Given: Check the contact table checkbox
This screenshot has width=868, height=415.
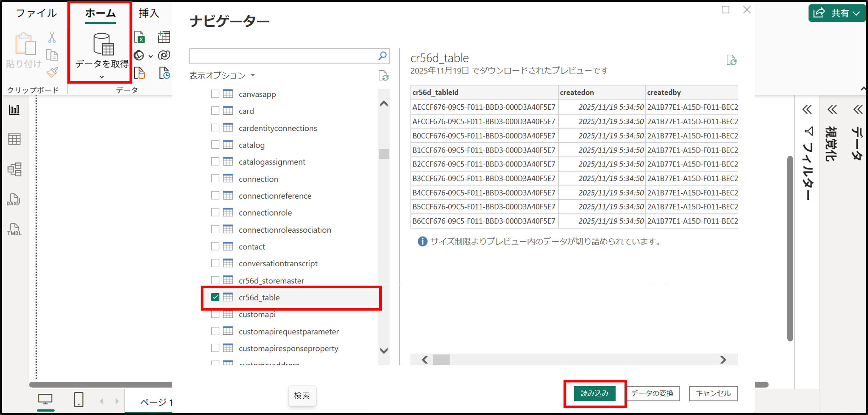Looking at the screenshot, I should pos(215,247).
